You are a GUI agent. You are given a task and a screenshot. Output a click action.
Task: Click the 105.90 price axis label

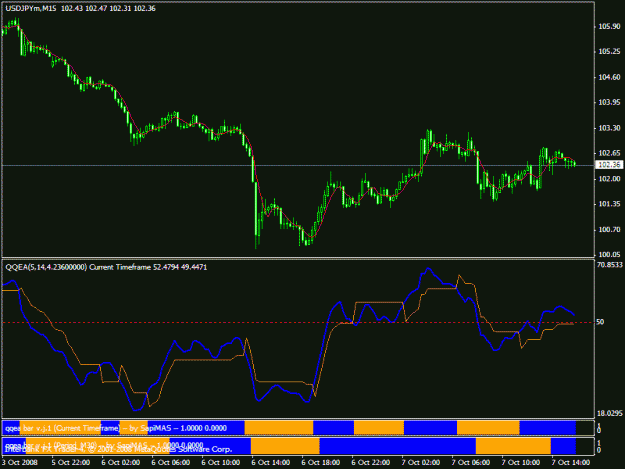[609, 27]
